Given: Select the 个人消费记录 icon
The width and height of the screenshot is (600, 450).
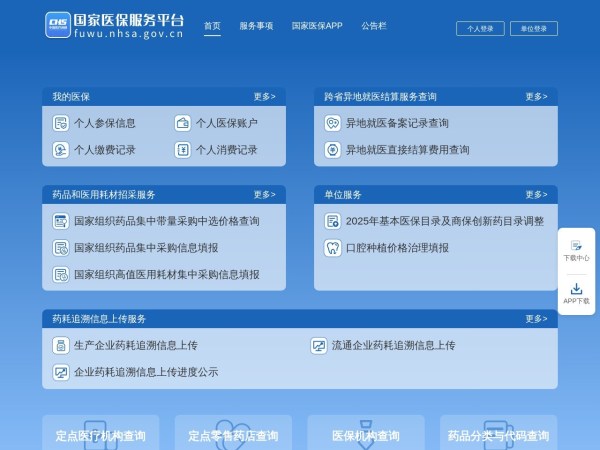Looking at the screenshot, I should coord(183,150).
